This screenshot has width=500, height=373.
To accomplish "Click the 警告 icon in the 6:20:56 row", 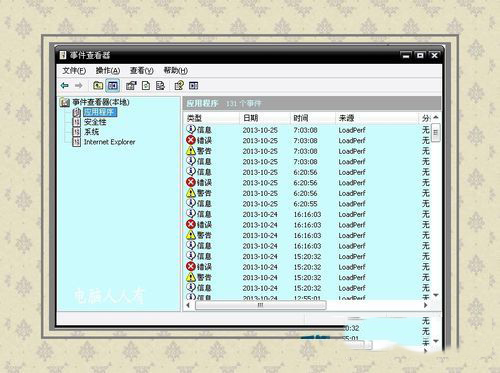I will pos(191,193).
